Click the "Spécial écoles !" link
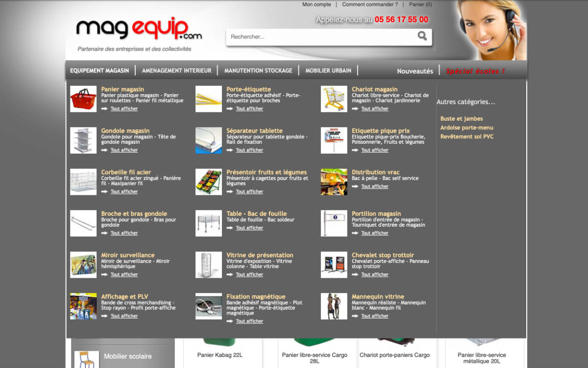Screen dimensions: 588x368 tap(476, 71)
